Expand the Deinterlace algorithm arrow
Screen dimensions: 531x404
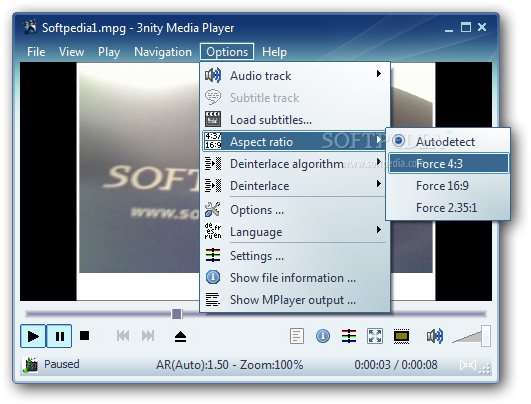(379, 162)
